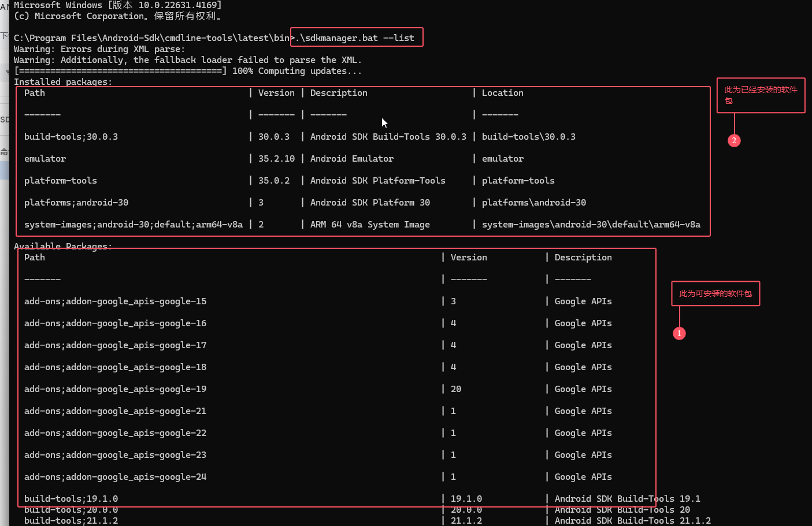Image resolution: width=812 pixels, height=526 pixels.
Task: Select the installed 'emulator' path entry
Action: pos(45,159)
